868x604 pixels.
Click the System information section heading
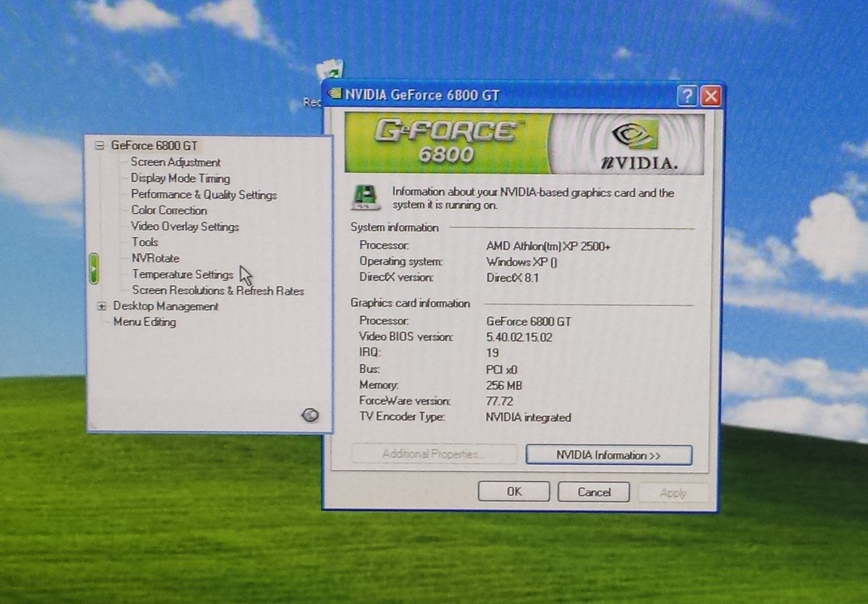tap(394, 227)
